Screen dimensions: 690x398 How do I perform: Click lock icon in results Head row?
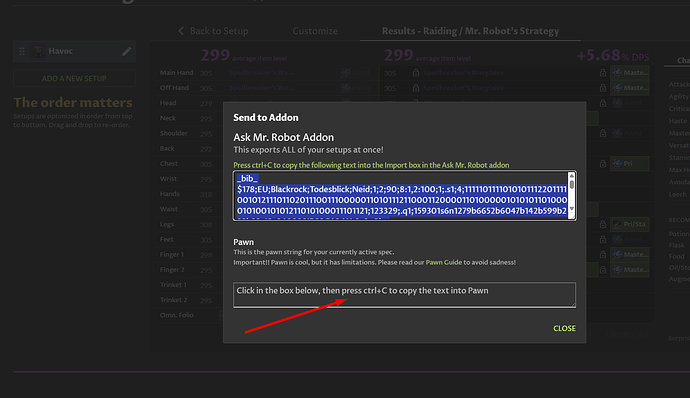[x=603, y=103]
